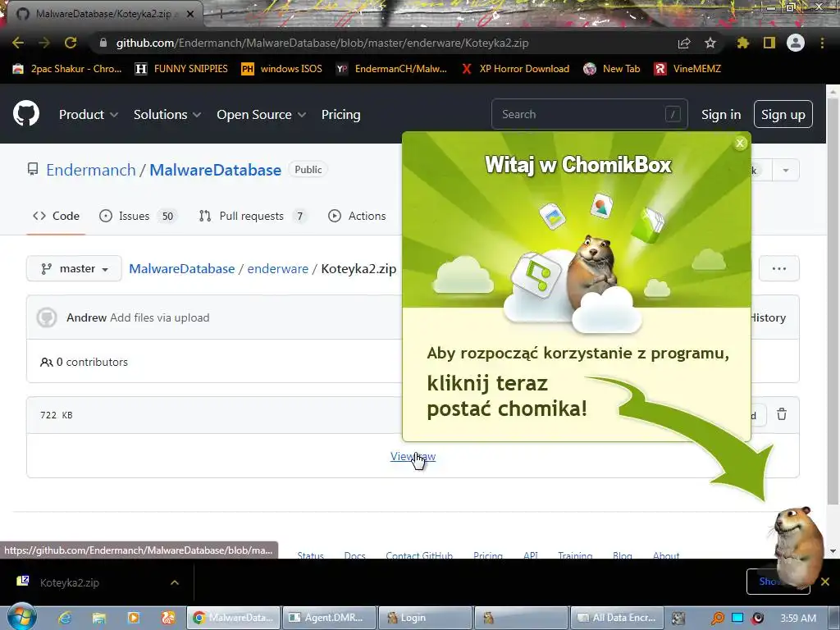Open FUNNY SNIPPIES bookmark
The image size is (840, 630).
click(x=181, y=69)
